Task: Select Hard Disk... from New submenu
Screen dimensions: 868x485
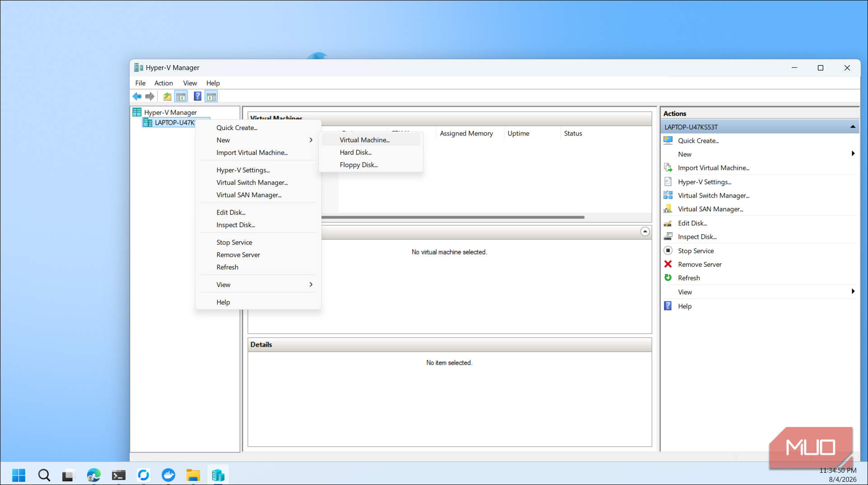Action: [371, 152]
